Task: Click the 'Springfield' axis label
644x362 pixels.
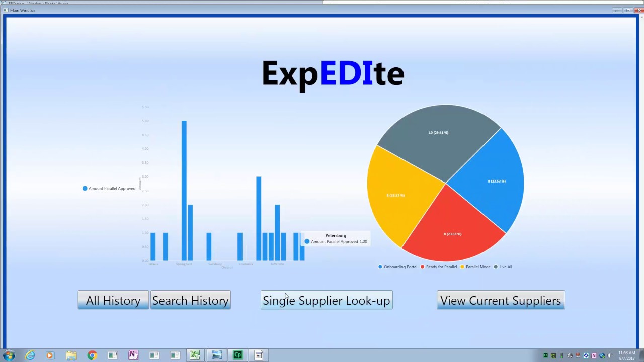Action: click(184, 264)
